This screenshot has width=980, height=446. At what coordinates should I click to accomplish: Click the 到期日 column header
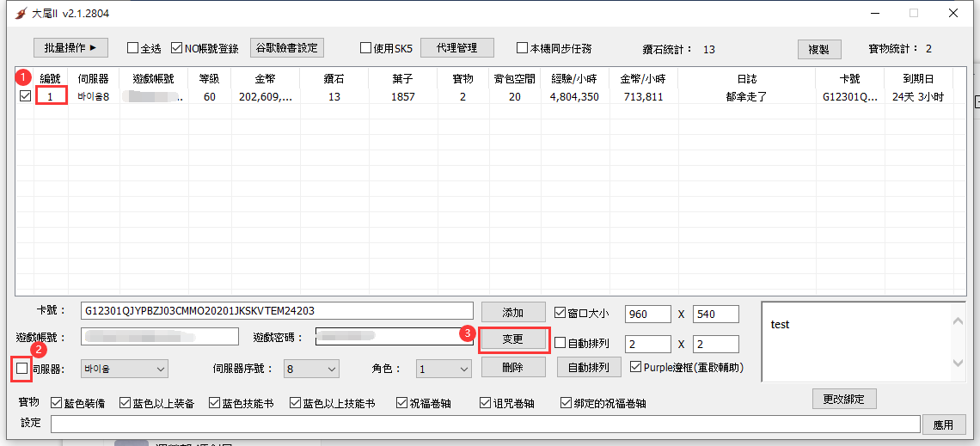click(x=918, y=79)
